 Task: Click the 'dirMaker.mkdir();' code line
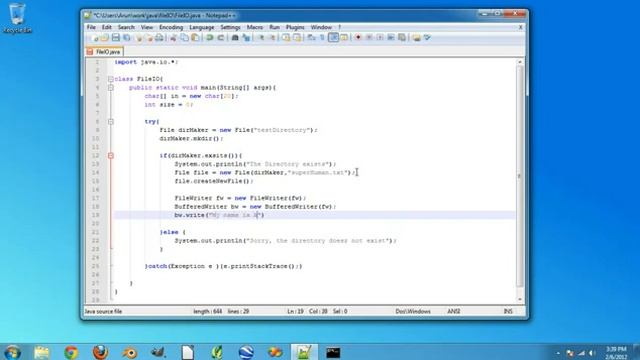pos(191,139)
